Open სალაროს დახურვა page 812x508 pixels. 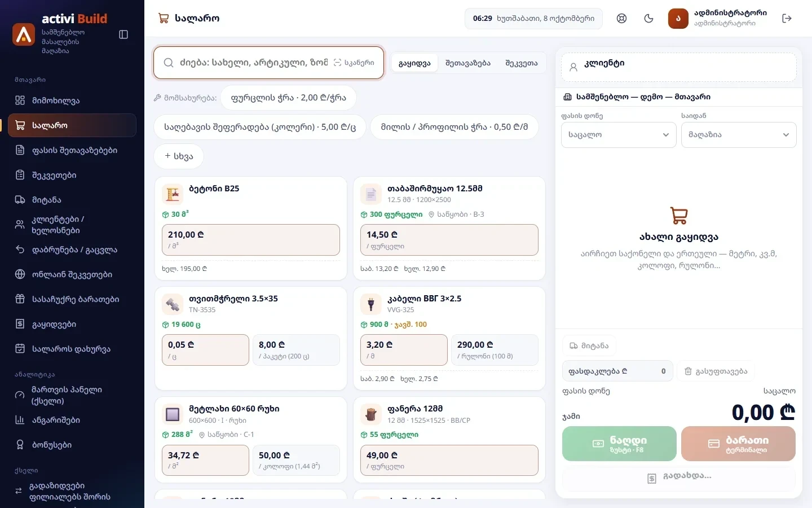72,349
